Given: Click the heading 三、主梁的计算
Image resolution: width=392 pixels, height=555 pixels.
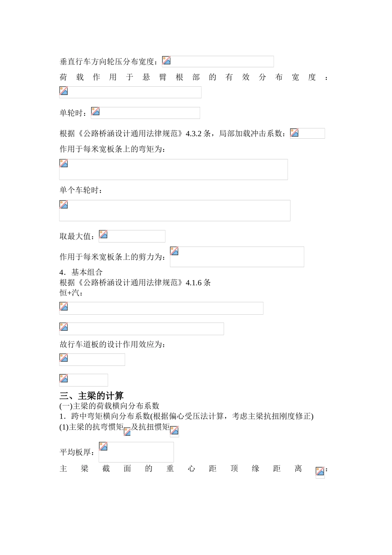Looking at the screenshot, I should coord(92,396).
